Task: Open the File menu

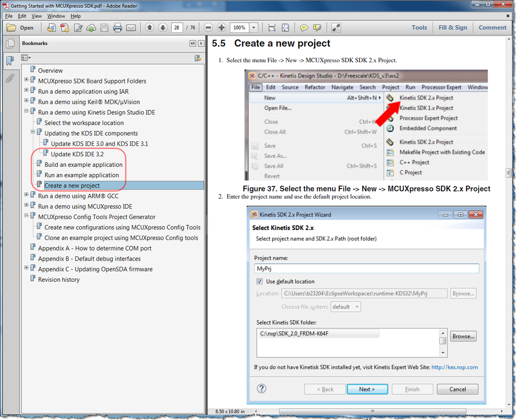Action: [x=9, y=16]
